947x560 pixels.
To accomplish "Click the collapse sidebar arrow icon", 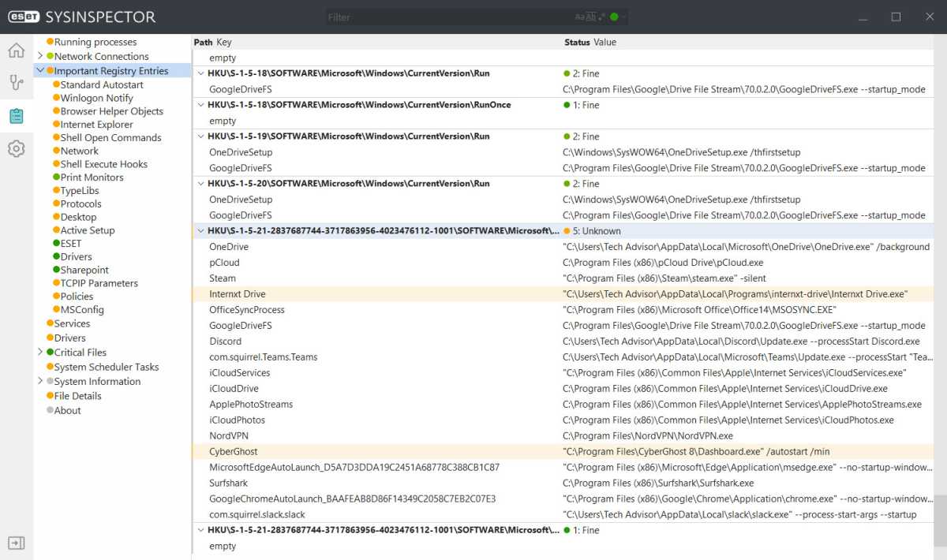I will (16, 543).
